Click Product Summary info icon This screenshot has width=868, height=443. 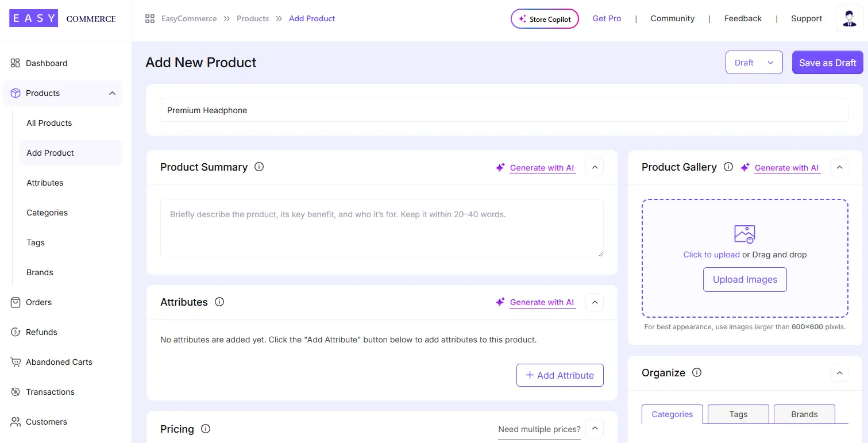pyautogui.click(x=259, y=167)
